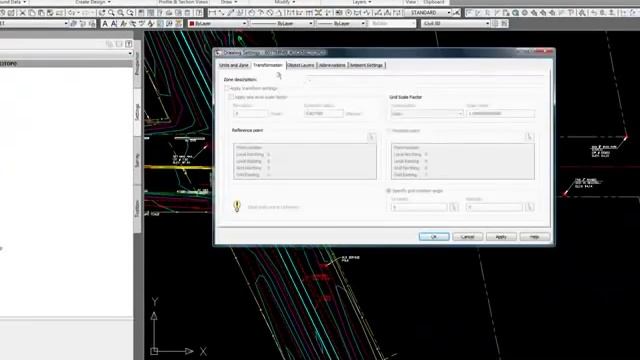
Task: Click the Cut scissors icon in toolbar
Action: pyautogui.click(x=22, y=13)
